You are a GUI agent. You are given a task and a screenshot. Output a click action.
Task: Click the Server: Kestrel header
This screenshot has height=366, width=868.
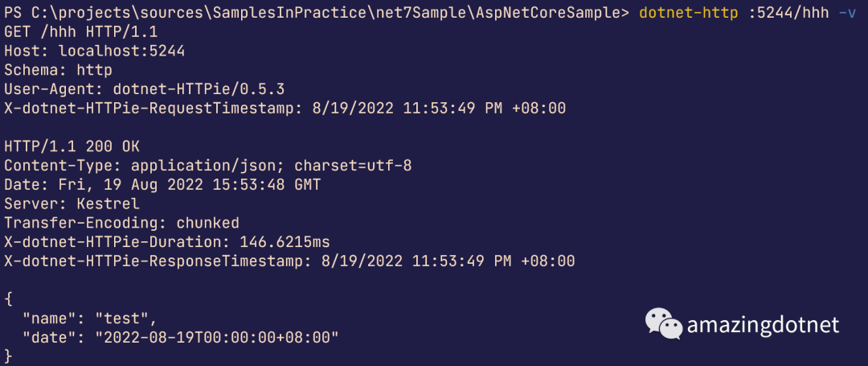pyautogui.click(x=72, y=203)
